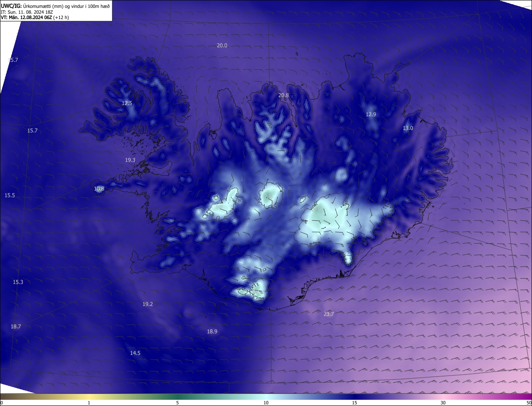The height and width of the screenshot is (406, 532).
Task: Click the 12.5 value over the Westfjords
Action: coord(127,103)
